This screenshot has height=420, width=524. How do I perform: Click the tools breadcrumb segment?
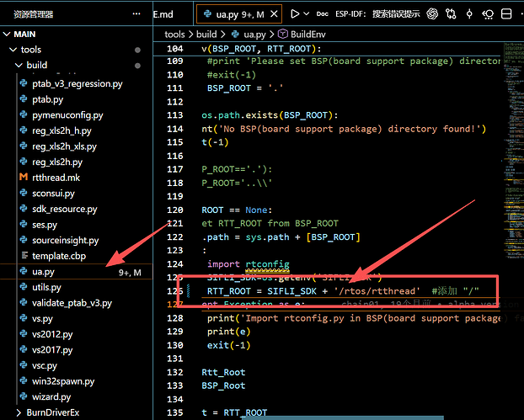(174, 35)
